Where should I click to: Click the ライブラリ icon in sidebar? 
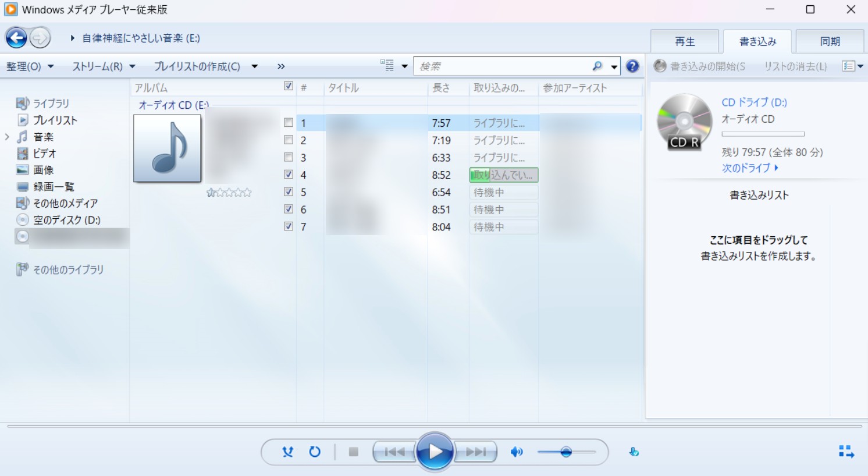pos(22,104)
